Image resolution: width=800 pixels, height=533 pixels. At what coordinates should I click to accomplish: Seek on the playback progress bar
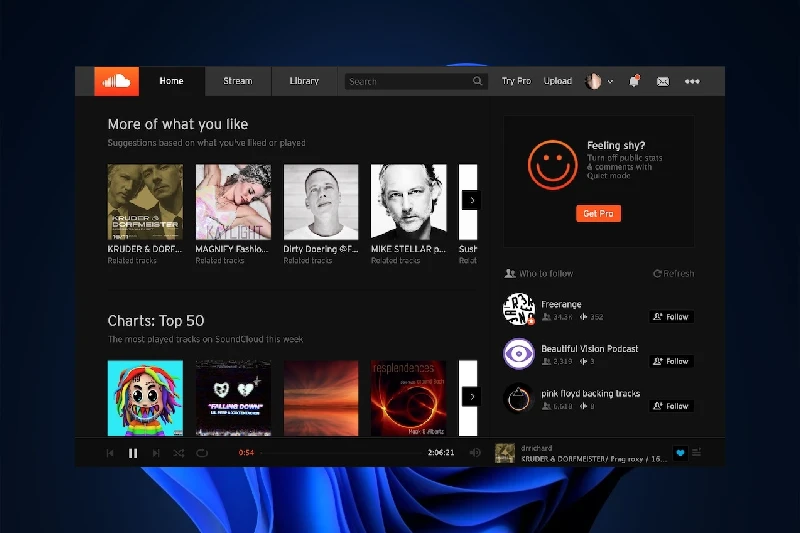coord(341,452)
